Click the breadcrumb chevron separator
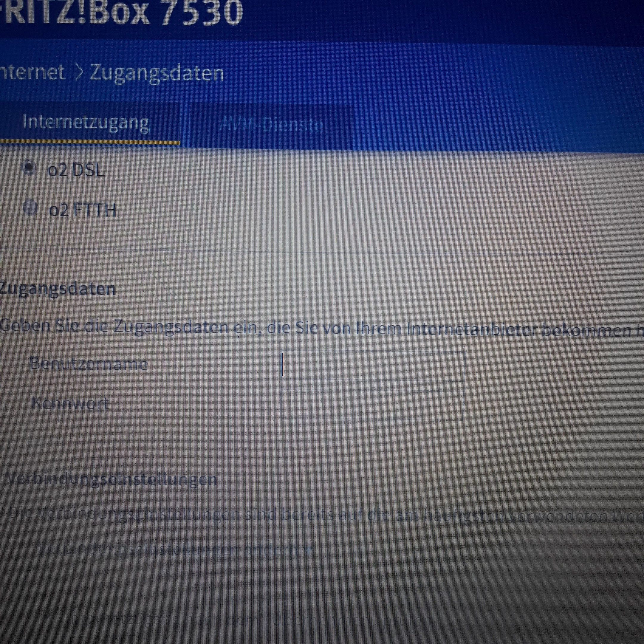 click(x=78, y=72)
